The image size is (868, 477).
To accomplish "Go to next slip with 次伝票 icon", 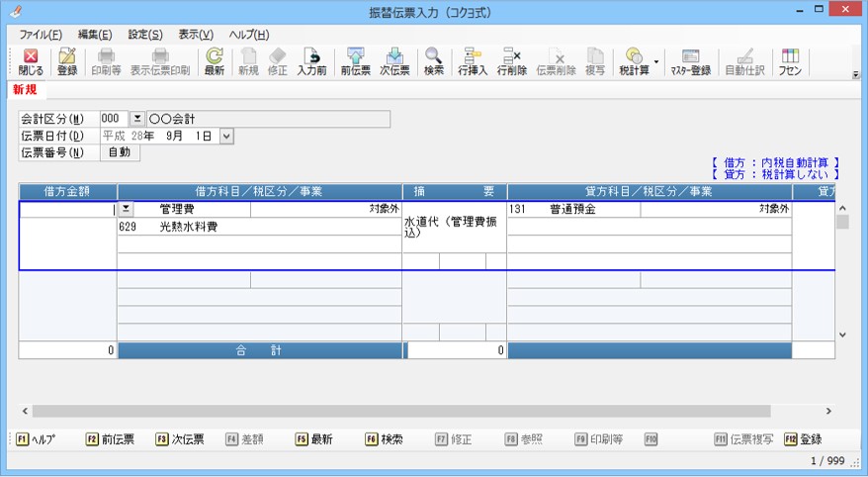I will click(394, 61).
